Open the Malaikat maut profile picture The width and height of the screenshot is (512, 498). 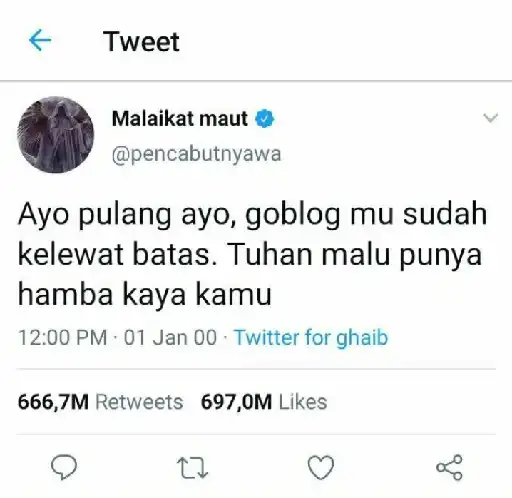(x=56, y=135)
